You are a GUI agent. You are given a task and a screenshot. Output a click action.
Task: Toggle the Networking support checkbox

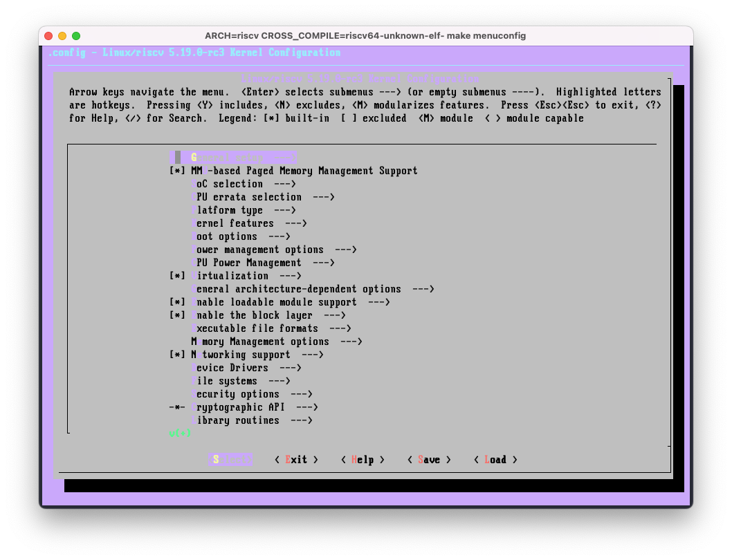(177, 355)
